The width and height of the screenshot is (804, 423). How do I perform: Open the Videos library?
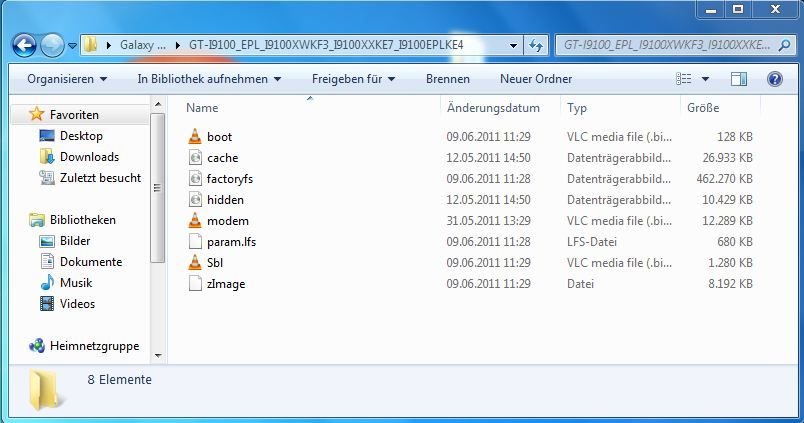(x=77, y=304)
